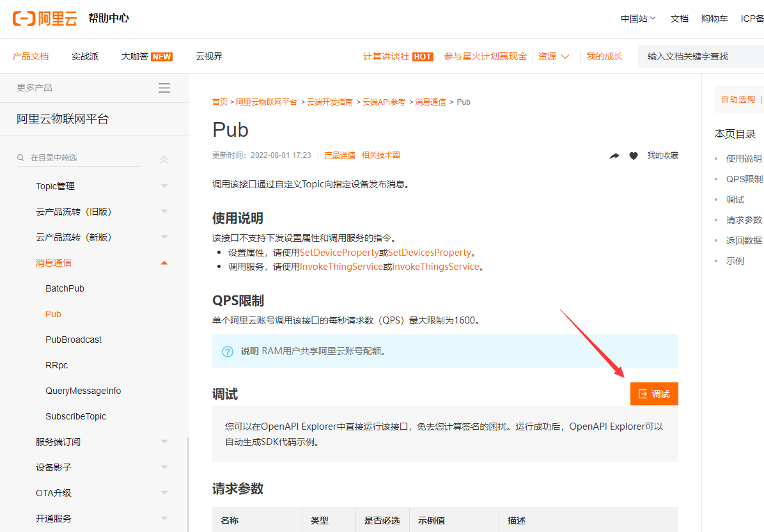Expand the 设备影子 section

point(164,467)
